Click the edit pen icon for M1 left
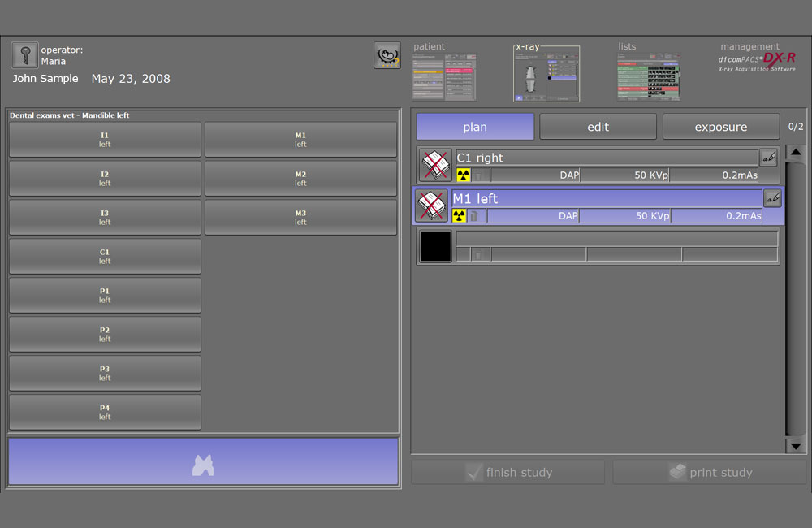Screen dimensions: 812x528 pos(772,198)
